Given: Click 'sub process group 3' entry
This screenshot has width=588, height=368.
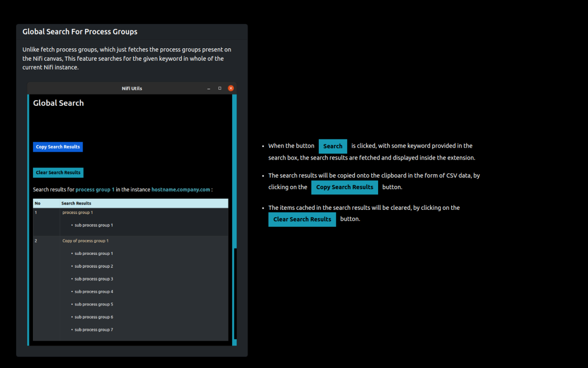Looking at the screenshot, I should coord(94,279).
